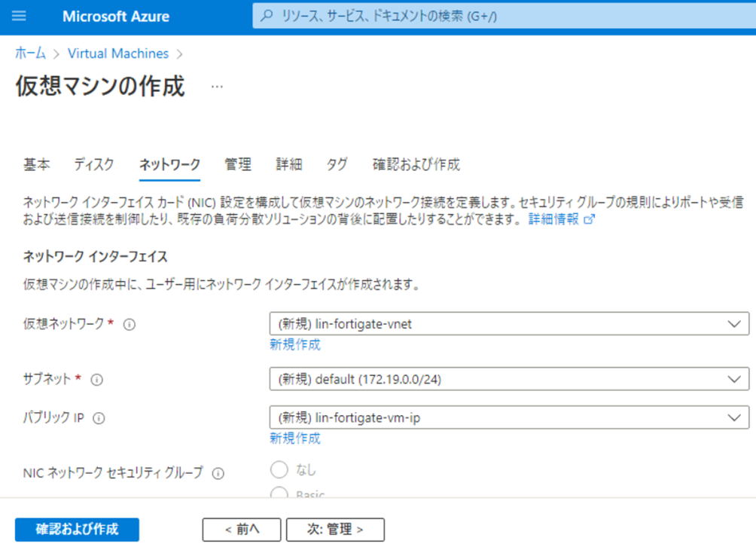Open the 確認および作成 tab

tap(416, 164)
